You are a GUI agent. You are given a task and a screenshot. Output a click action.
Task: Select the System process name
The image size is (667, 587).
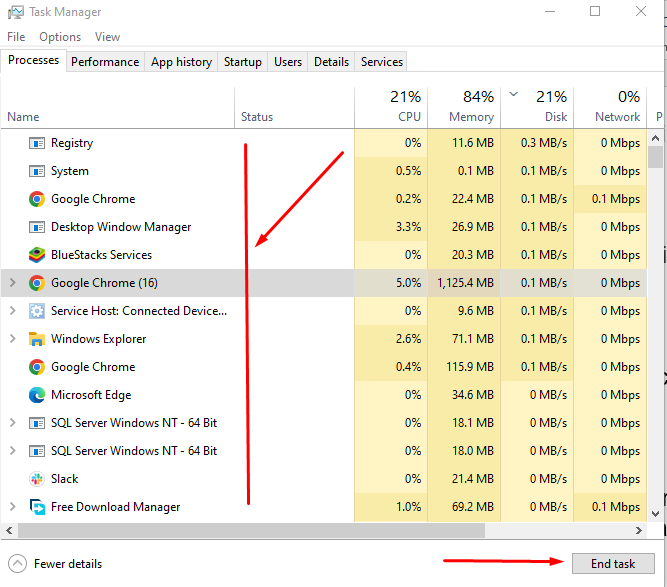pos(70,171)
